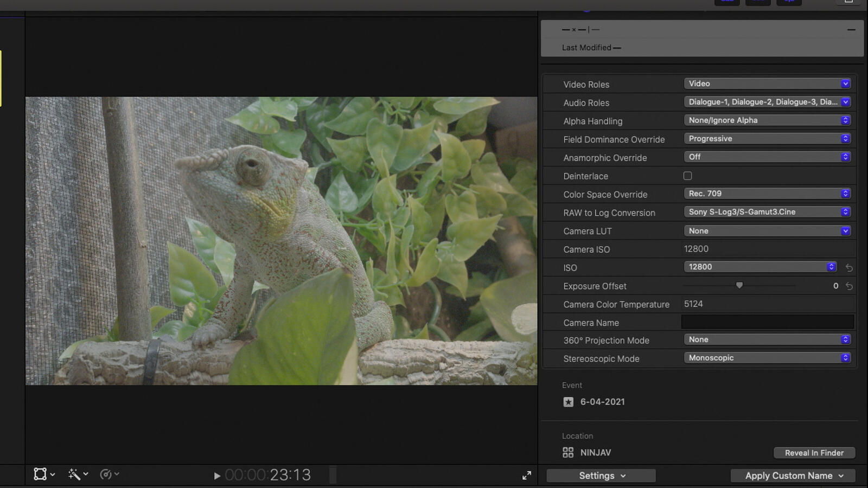Play the clip in the viewer
868x488 pixels.
tap(217, 476)
